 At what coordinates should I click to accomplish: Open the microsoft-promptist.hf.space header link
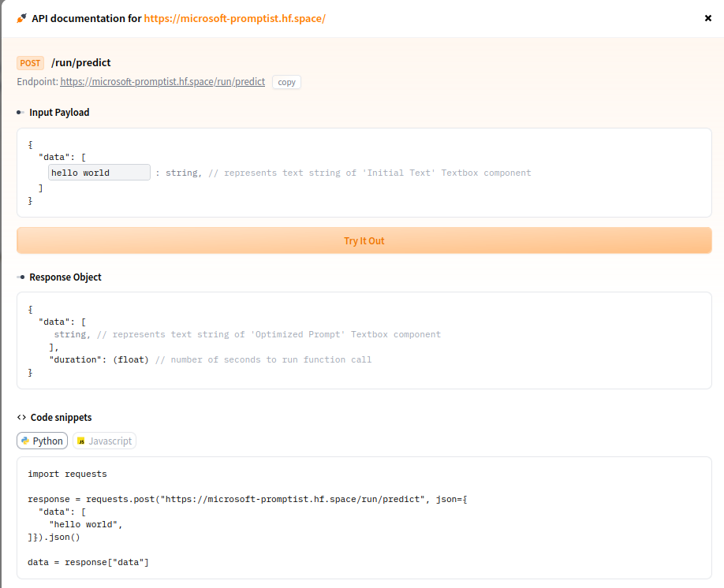(234, 18)
